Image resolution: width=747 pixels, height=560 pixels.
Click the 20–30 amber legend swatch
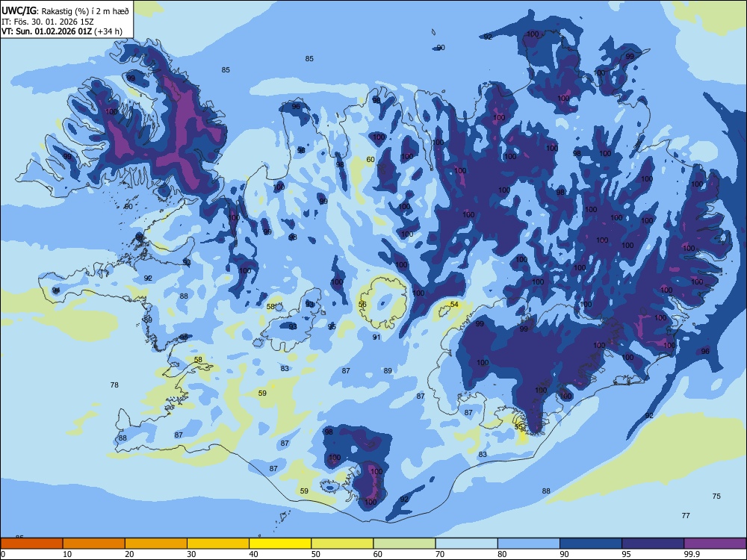pos(156,544)
